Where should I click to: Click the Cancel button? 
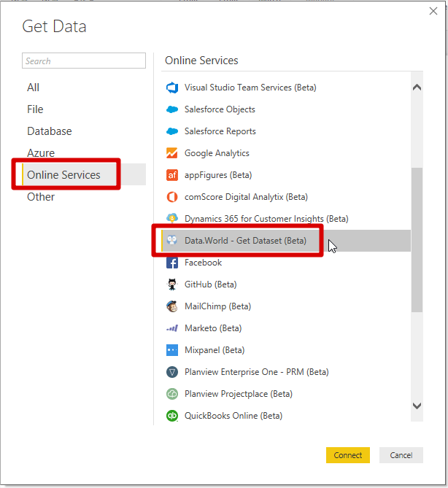tap(401, 455)
